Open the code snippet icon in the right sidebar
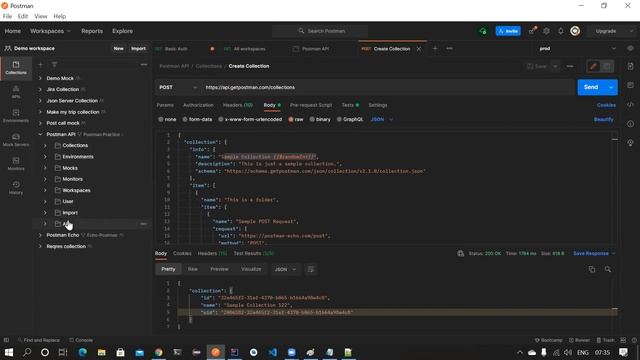The width and height of the screenshot is (640, 360). [x=631, y=104]
